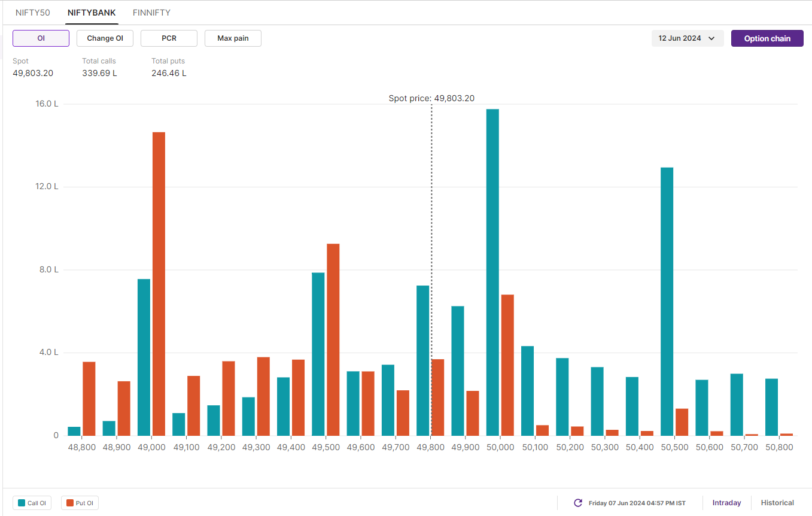This screenshot has height=516, width=812.
Task: Click the call bar at strike 49,700
Action: click(388, 400)
